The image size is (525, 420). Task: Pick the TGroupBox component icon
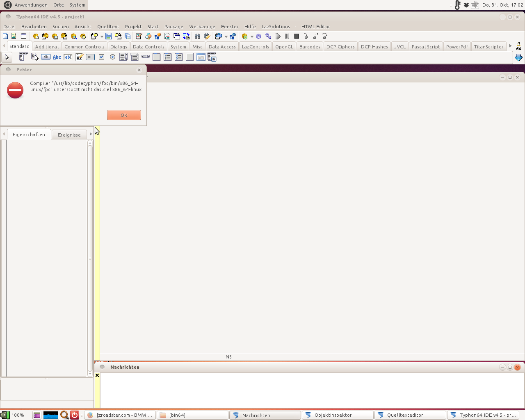157,57
